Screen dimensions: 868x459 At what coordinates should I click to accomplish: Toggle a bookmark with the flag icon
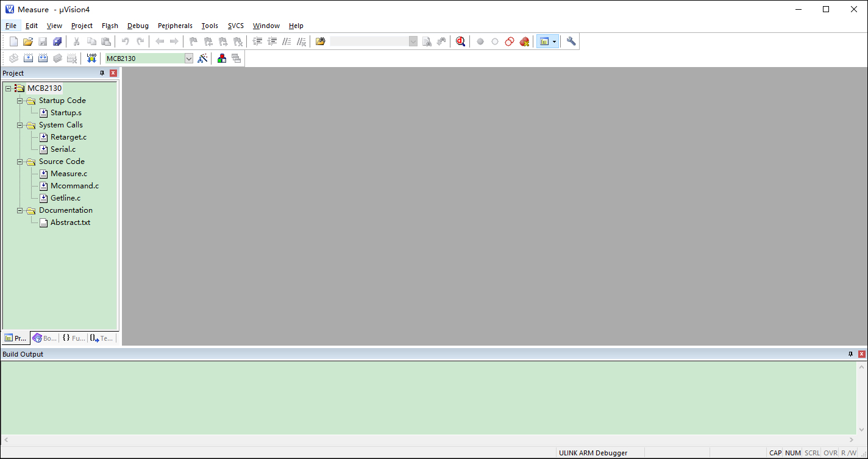194,41
